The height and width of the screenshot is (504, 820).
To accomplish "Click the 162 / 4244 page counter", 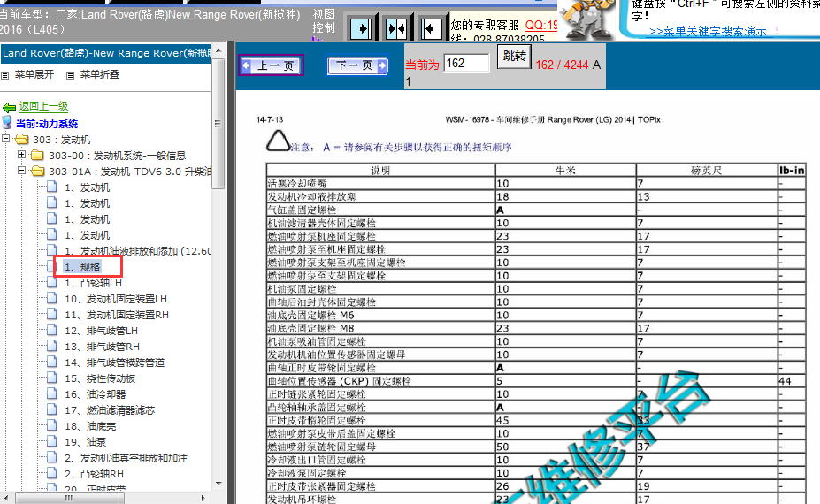I will coord(562,65).
